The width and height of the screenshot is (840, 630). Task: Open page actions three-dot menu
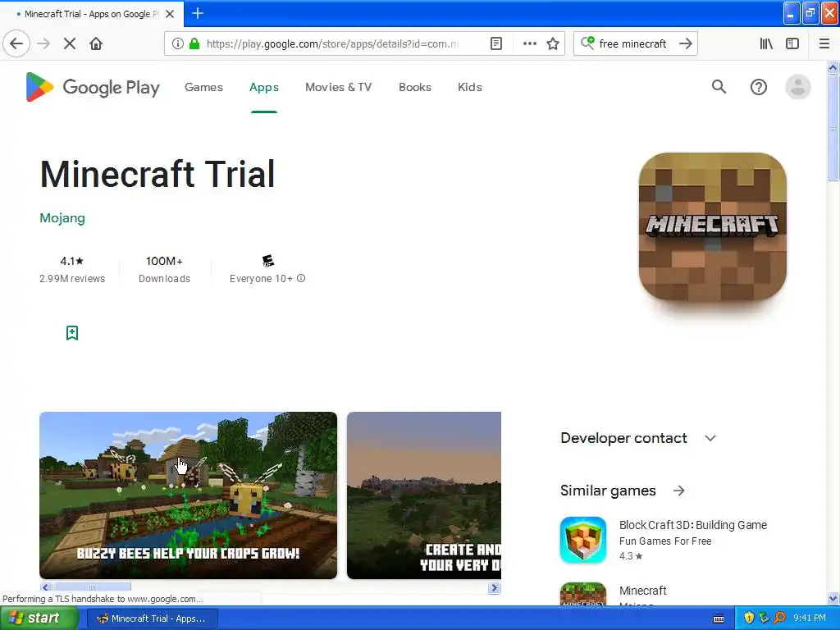[529, 43]
